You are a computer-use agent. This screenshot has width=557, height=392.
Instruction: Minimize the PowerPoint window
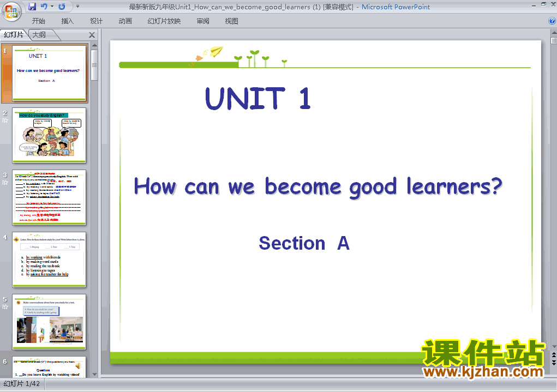[534, 5]
